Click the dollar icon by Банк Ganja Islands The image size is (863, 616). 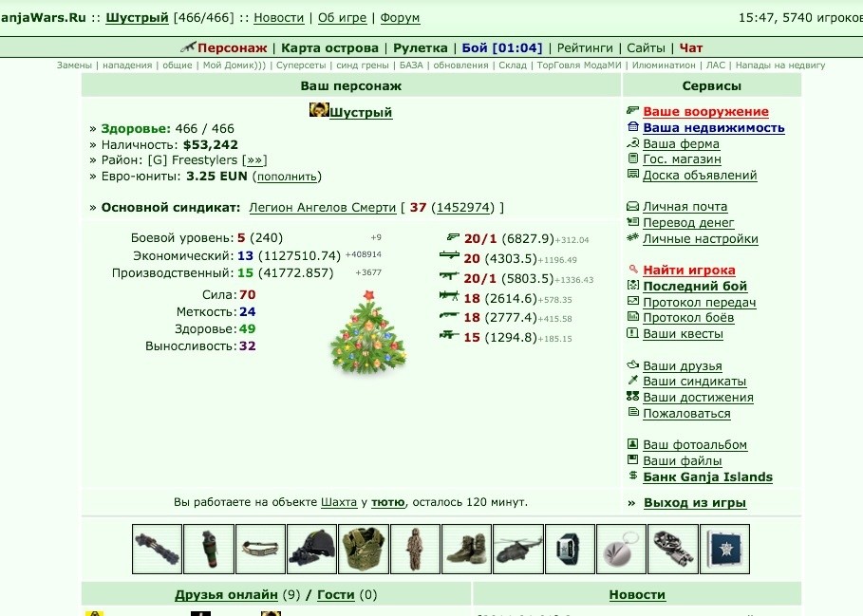[x=633, y=476]
